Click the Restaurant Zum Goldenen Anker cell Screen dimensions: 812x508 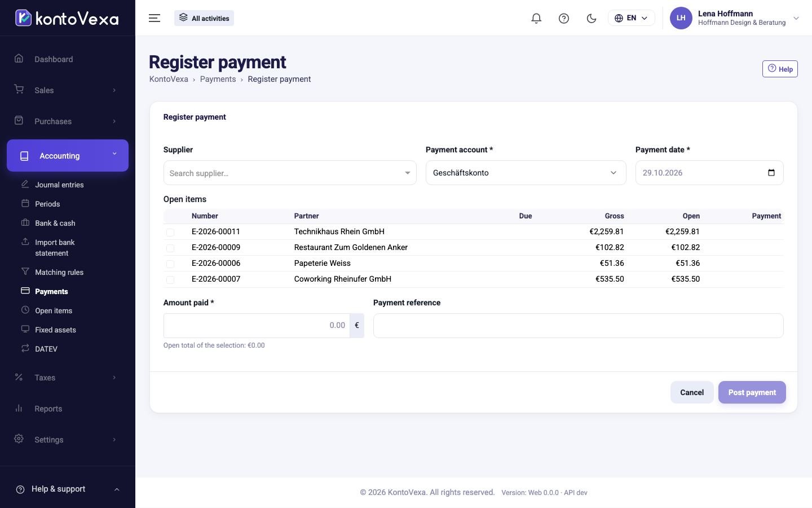351,247
